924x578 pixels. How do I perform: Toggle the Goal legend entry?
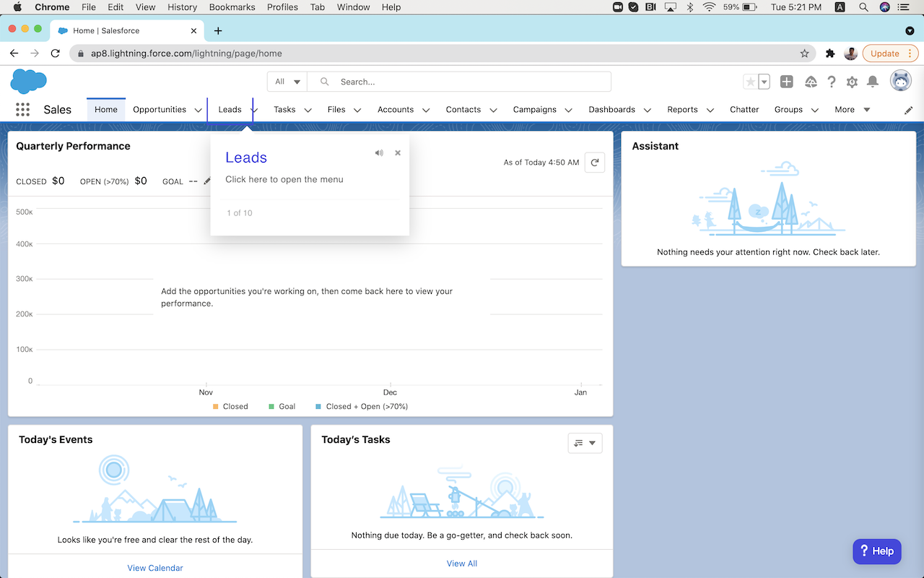(x=282, y=407)
